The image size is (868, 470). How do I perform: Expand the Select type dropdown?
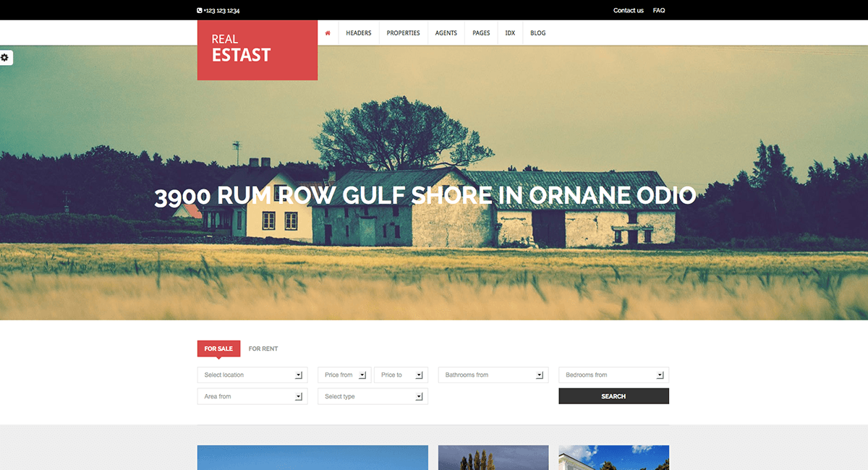(373, 396)
